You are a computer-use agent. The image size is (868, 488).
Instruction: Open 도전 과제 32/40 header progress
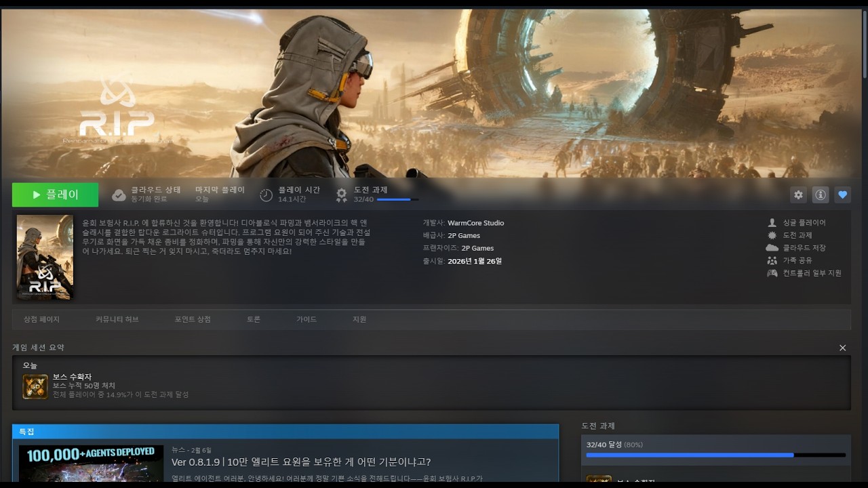tap(386, 195)
